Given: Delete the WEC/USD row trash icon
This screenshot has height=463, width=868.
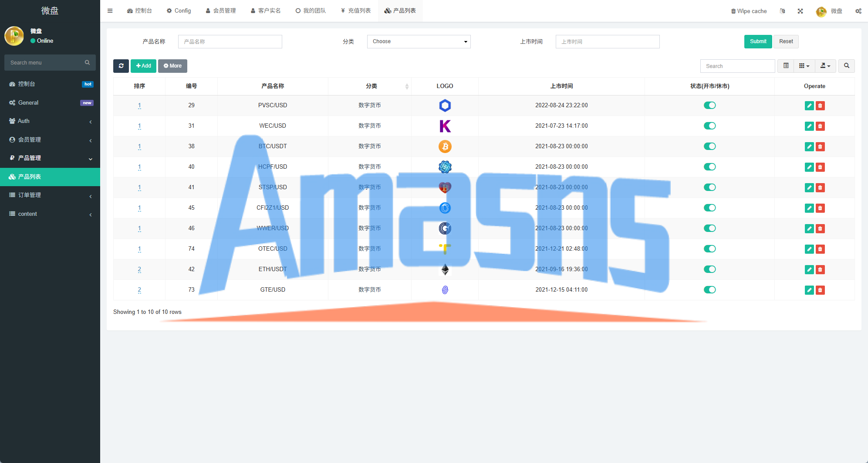Looking at the screenshot, I should [820, 126].
